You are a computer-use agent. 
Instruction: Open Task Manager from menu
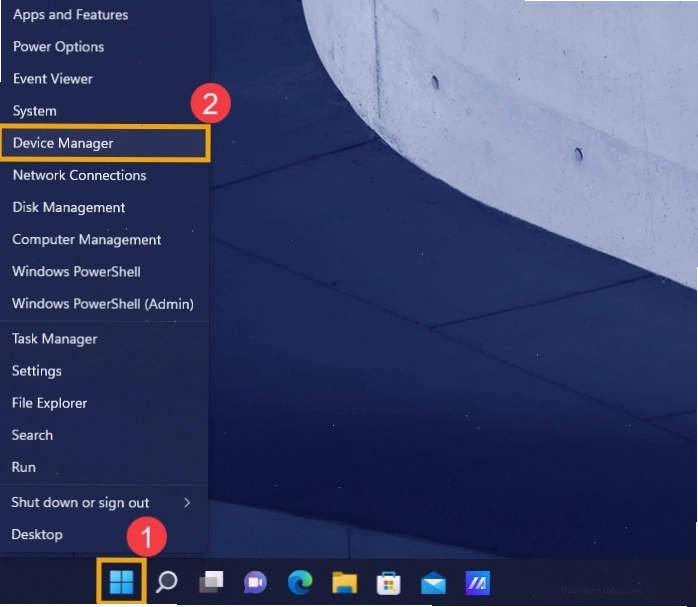(104, 339)
